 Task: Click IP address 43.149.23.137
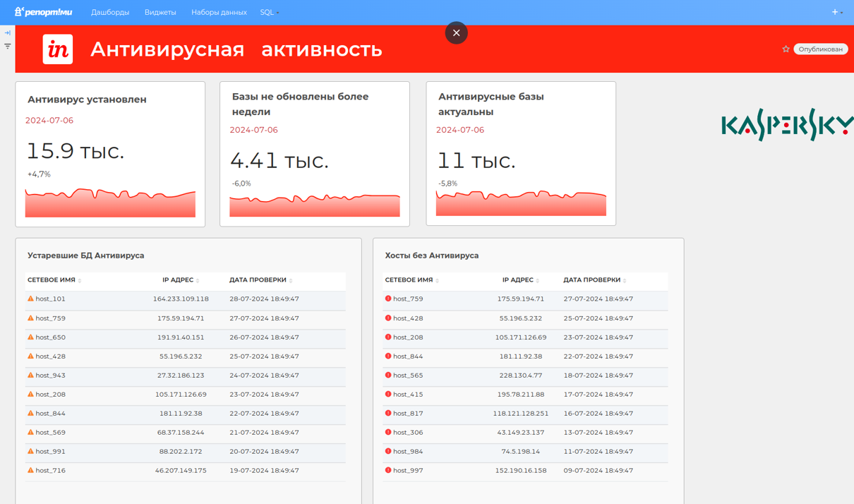pyautogui.click(x=520, y=433)
